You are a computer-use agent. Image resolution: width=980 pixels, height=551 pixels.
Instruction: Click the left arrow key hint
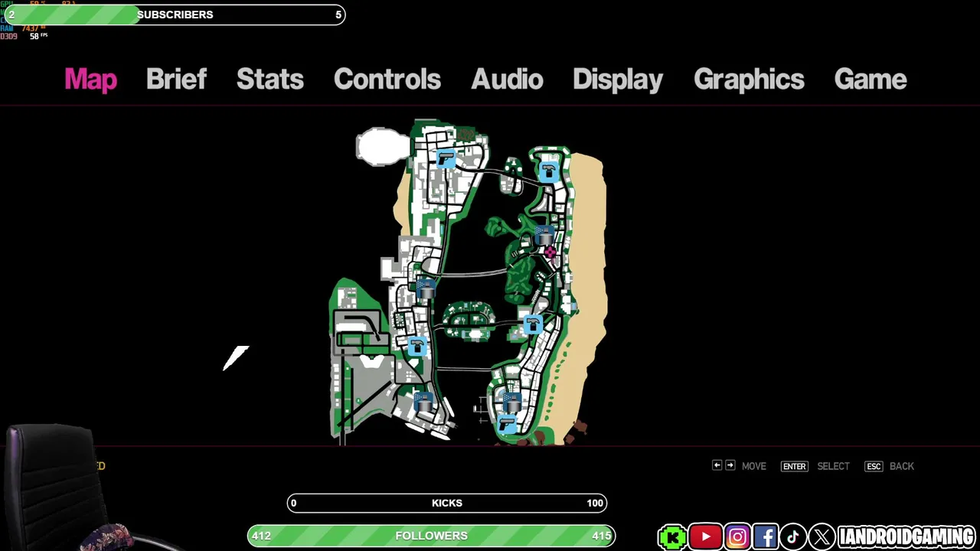pyautogui.click(x=717, y=465)
